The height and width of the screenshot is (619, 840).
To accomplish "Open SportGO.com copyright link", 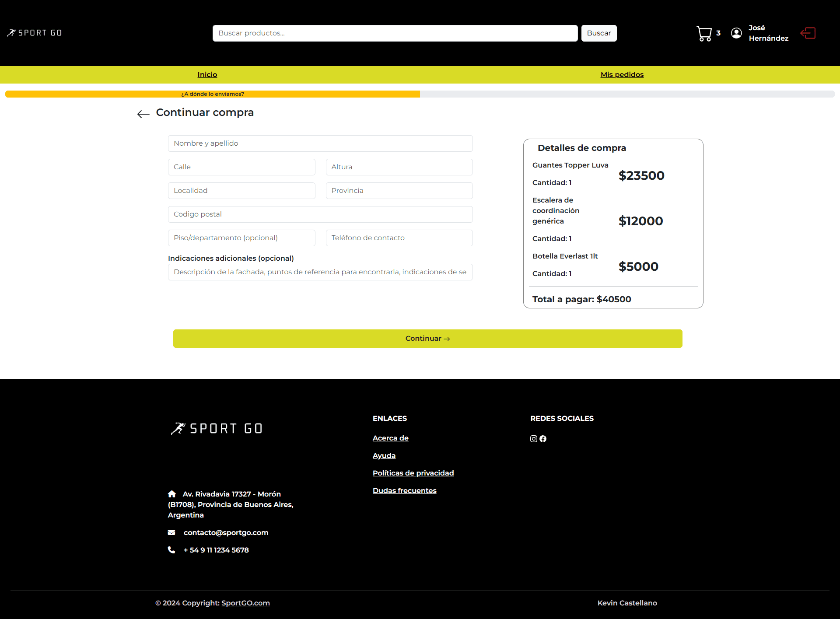I will pos(245,603).
